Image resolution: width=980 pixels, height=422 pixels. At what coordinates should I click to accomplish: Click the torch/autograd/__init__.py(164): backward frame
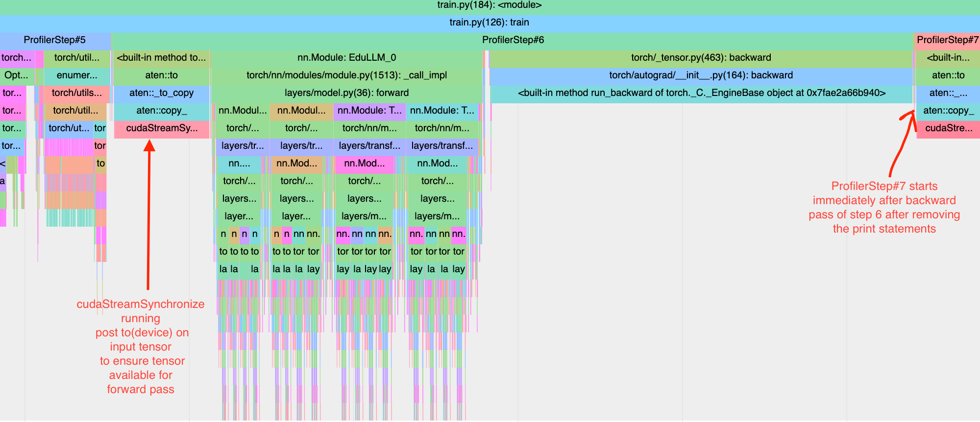point(701,75)
